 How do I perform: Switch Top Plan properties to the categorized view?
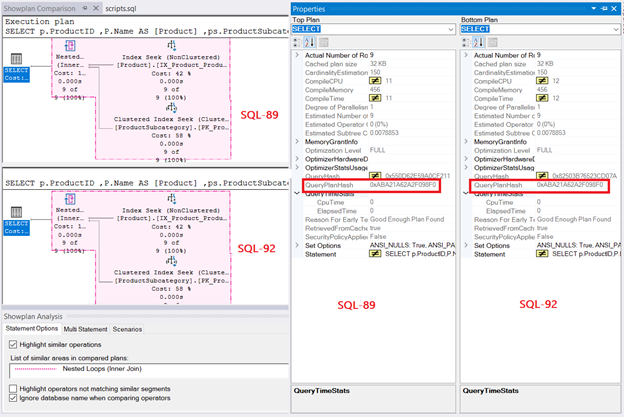coord(297,42)
